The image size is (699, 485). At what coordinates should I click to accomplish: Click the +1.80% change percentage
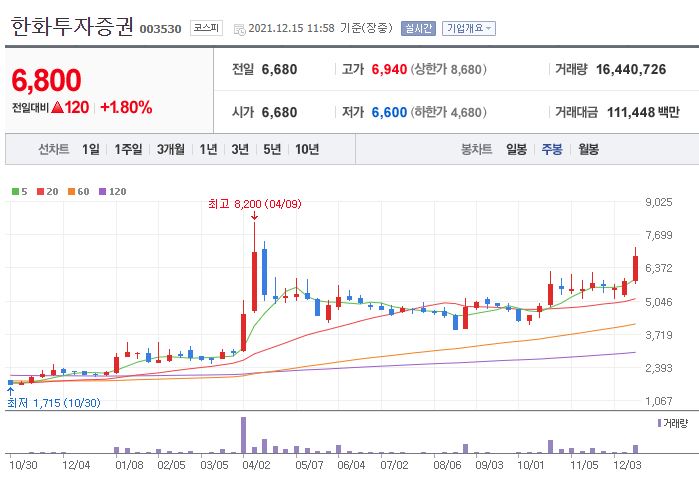click(x=126, y=107)
